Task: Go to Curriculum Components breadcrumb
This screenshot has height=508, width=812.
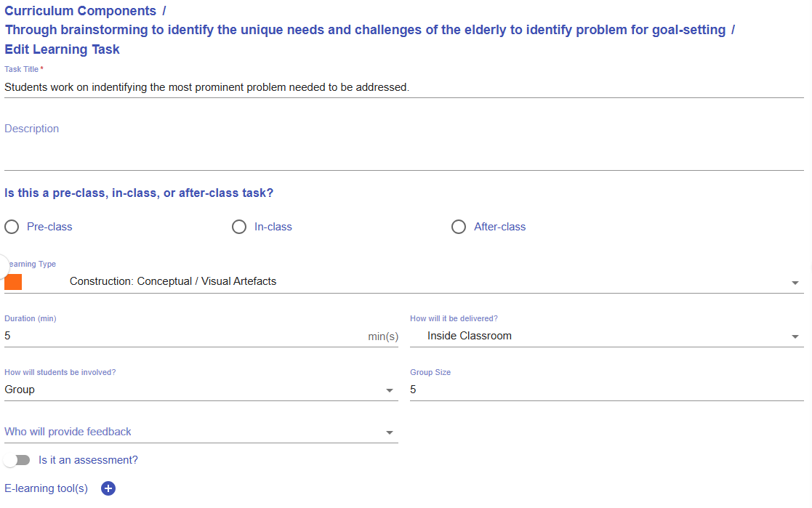Action: [80, 11]
